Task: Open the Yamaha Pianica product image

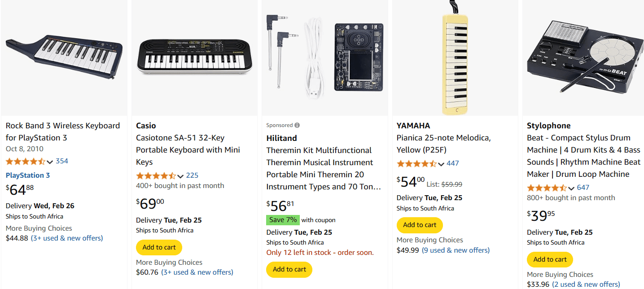Action: [x=455, y=57]
